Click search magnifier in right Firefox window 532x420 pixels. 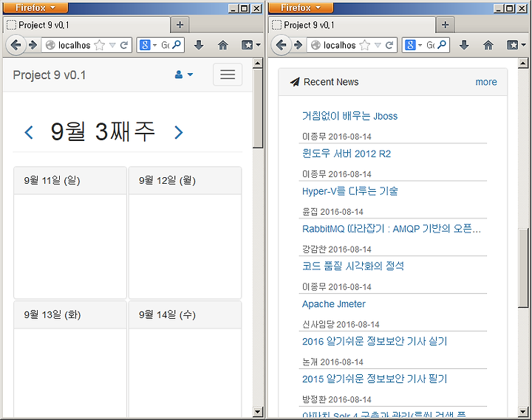[442, 44]
